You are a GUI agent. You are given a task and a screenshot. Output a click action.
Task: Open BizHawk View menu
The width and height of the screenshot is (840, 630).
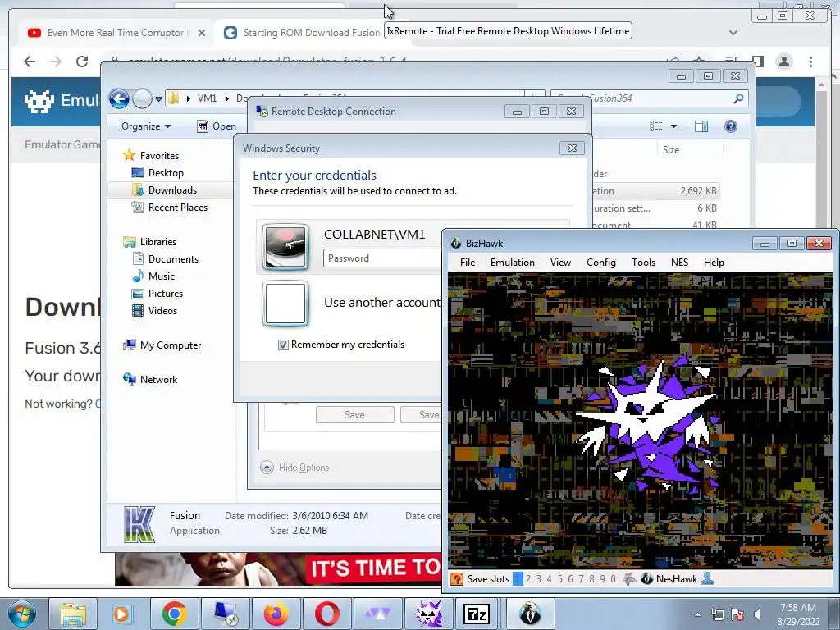560,262
